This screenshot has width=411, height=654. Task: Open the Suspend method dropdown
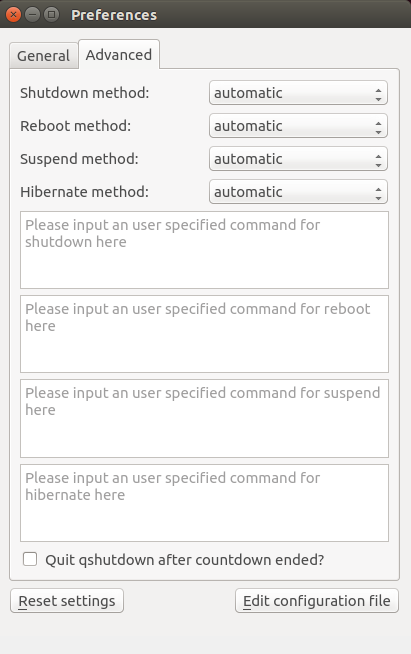[x=298, y=159]
